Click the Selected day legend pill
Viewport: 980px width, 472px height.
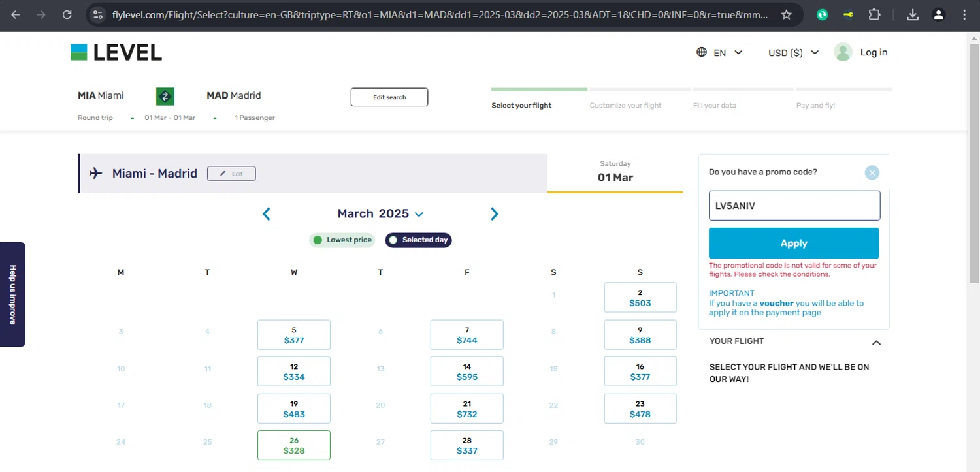pos(418,240)
